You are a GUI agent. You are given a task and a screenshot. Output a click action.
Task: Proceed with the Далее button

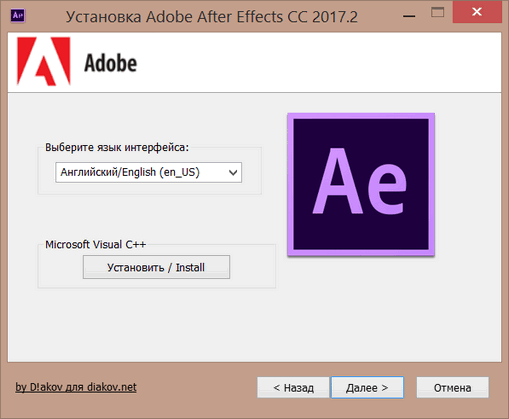[367, 388]
